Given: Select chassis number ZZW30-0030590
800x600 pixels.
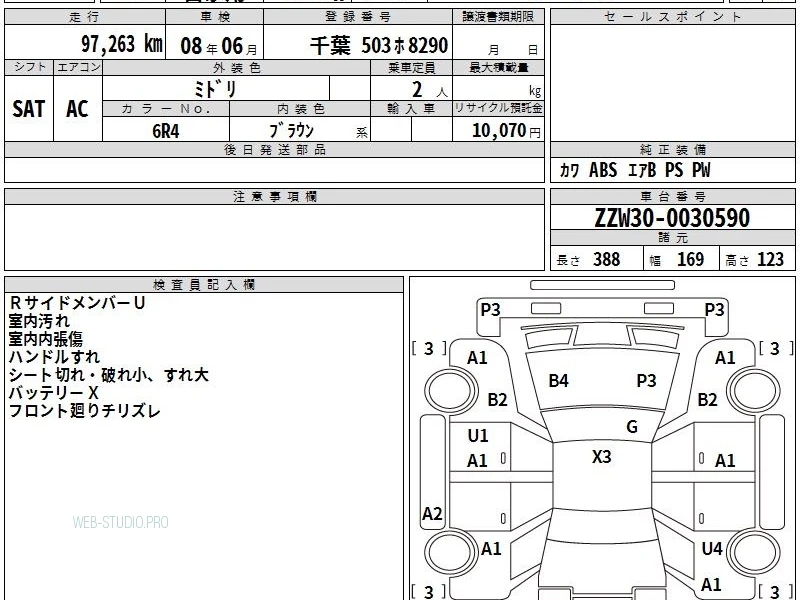Looking at the screenshot, I should coord(672,218).
